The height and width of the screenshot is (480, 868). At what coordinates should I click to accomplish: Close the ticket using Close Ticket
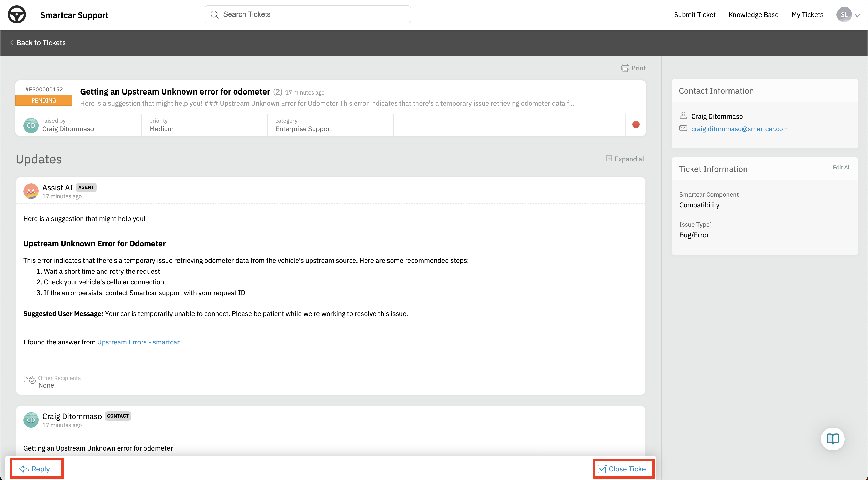tap(623, 468)
